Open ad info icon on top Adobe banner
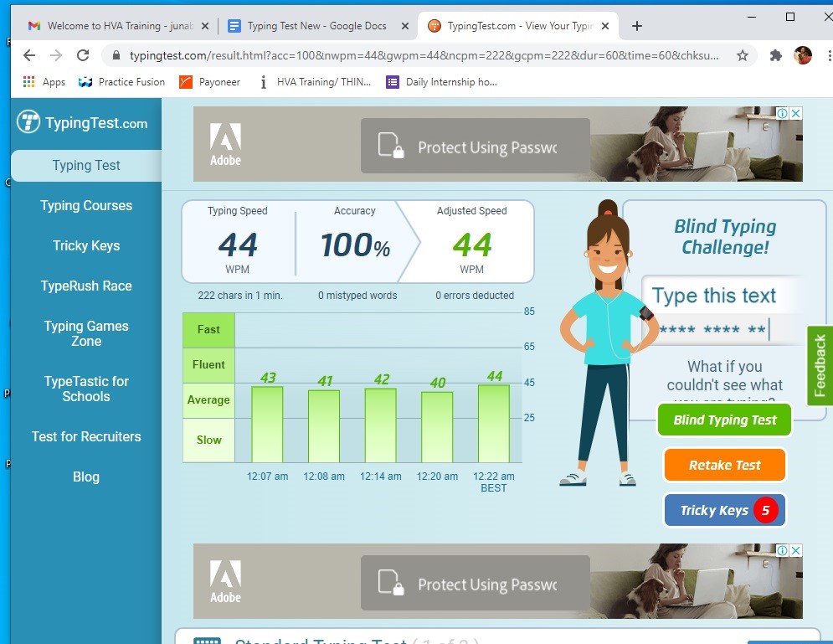Image resolution: width=833 pixels, height=644 pixels. [x=783, y=113]
